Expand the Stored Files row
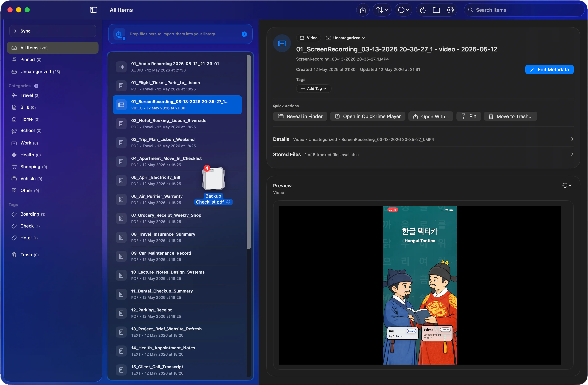 [423, 155]
